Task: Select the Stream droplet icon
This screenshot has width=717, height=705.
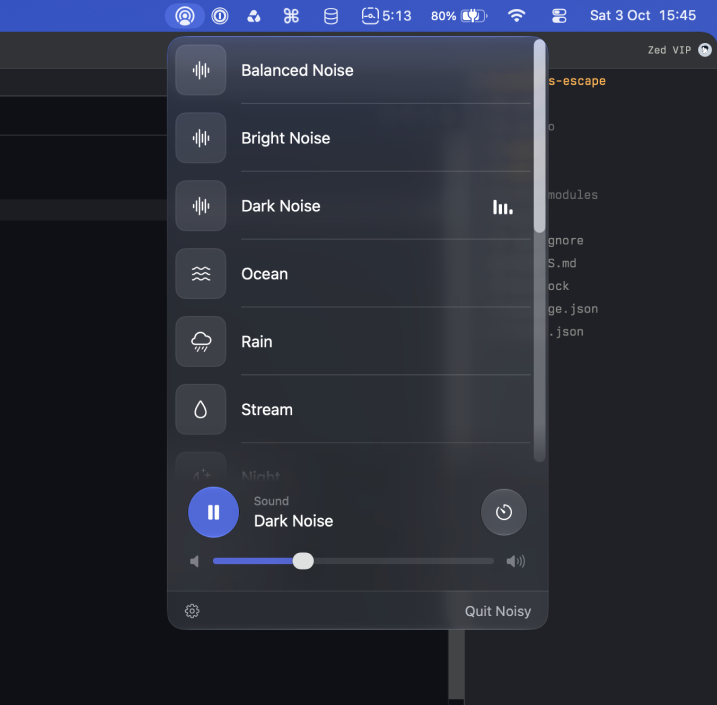Action: 201,409
